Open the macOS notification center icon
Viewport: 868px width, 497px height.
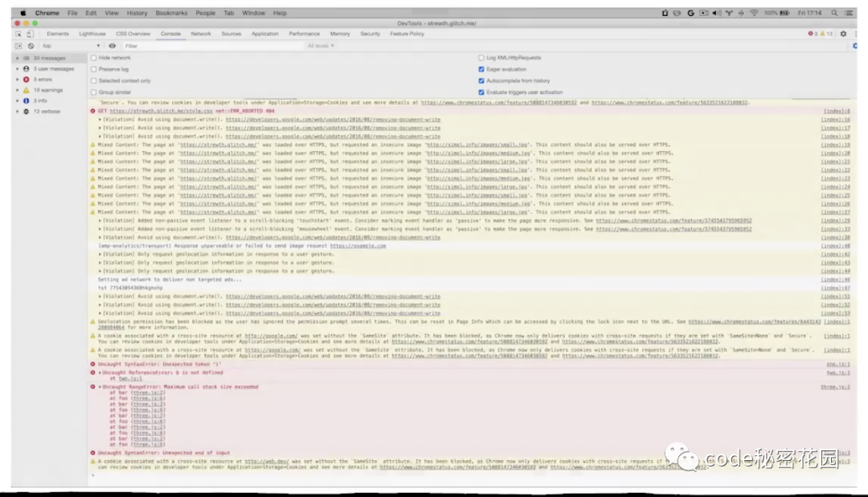click(849, 13)
